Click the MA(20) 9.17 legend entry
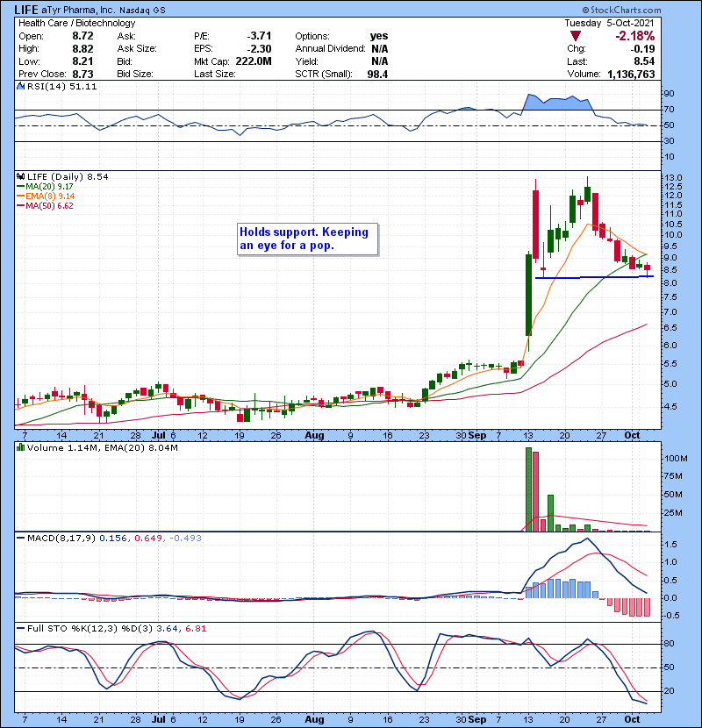 [x=45, y=186]
